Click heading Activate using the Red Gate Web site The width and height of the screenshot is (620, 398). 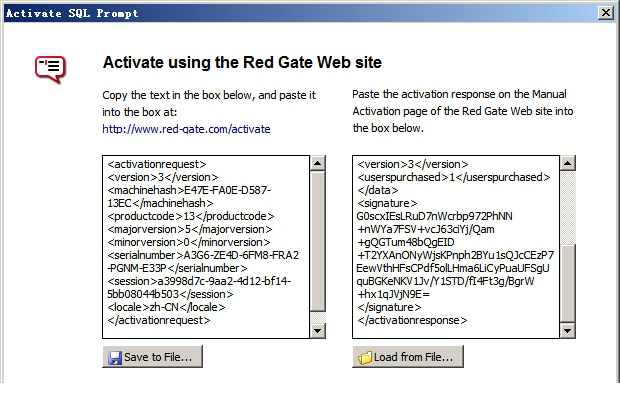click(242, 62)
